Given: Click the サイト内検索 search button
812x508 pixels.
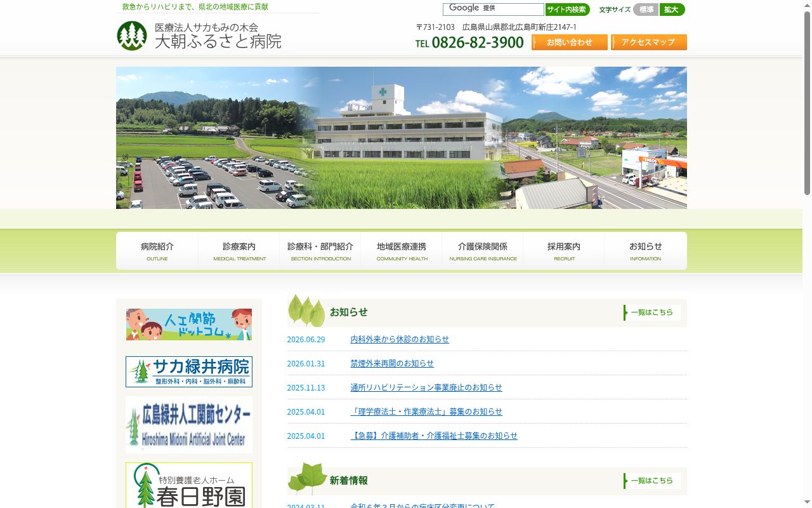Looking at the screenshot, I should (x=567, y=10).
